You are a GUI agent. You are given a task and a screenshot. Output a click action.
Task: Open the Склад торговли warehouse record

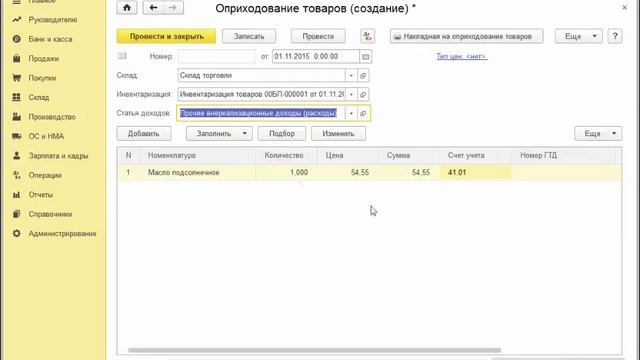pyautogui.click(x=363, y=76)
